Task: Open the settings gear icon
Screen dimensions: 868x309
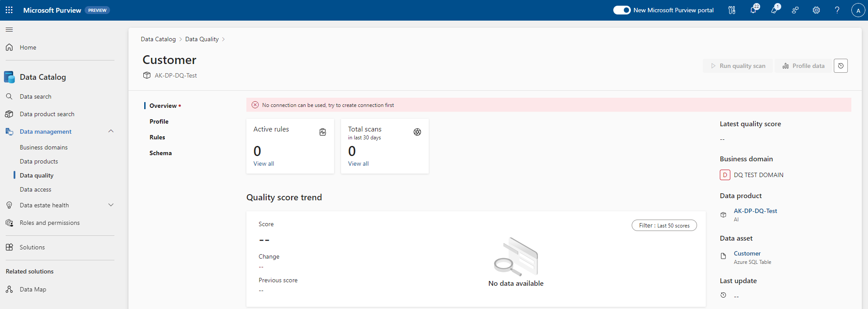Action: (816, 10)
